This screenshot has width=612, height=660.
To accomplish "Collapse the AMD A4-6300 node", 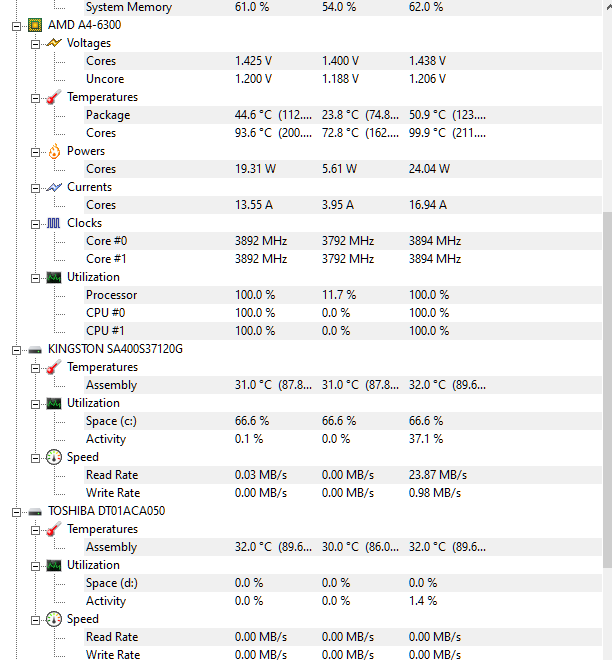I will pyautogui.click(x=16, y=26).
